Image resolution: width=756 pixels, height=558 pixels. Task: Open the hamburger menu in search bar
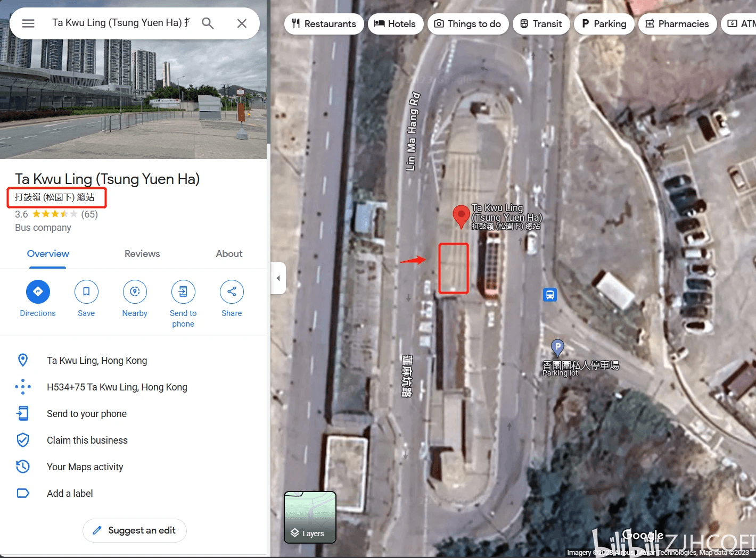pos(28,23)
